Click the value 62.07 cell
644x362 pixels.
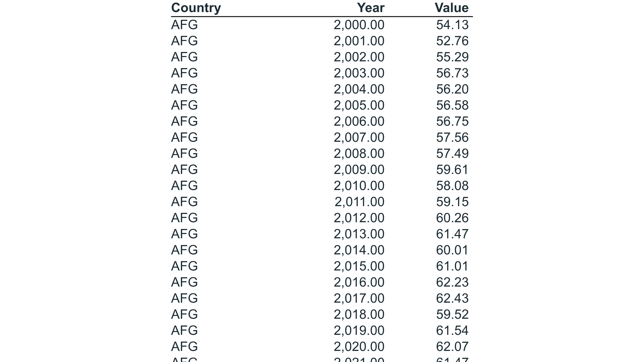click(452, 347)
